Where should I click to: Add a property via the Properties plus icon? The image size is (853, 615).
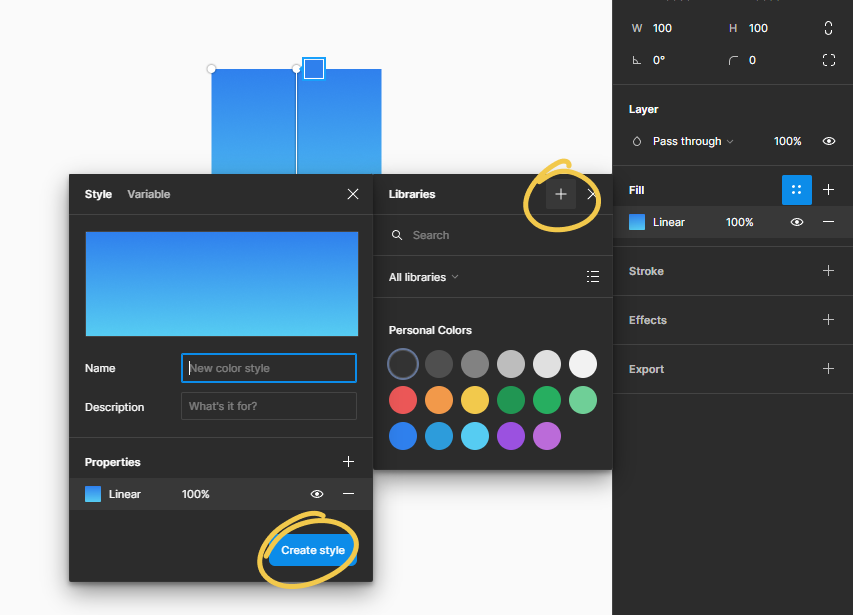(x=348, y=461)
